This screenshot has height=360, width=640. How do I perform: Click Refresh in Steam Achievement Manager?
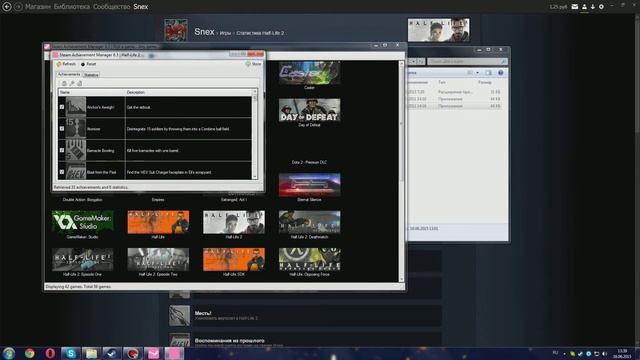[x=66, y=64]
